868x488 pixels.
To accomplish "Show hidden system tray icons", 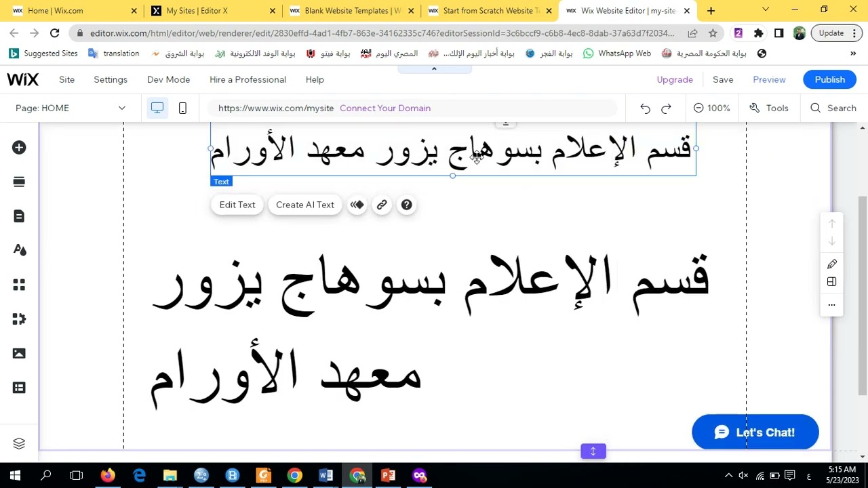I will (x=728, y=476).
